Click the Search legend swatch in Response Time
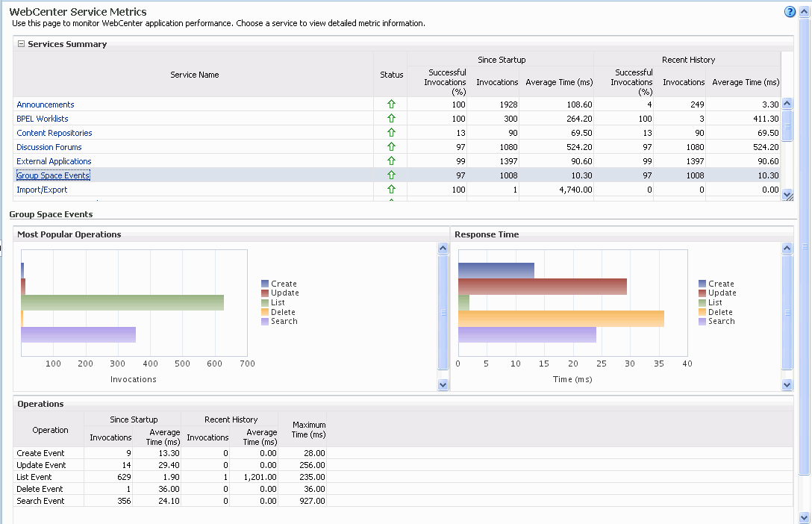This screenshot has width=812, height=524. pos(702,322)
